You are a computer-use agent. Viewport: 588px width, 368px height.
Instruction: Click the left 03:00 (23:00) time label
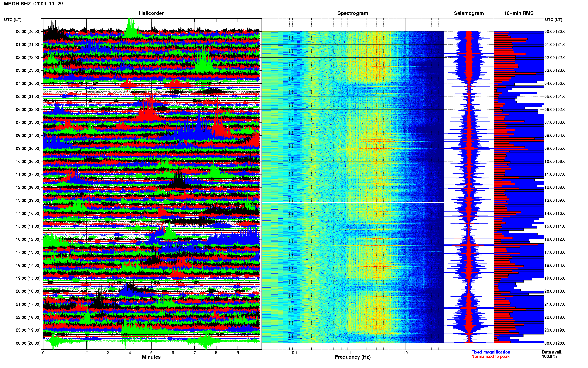point(28,70)
